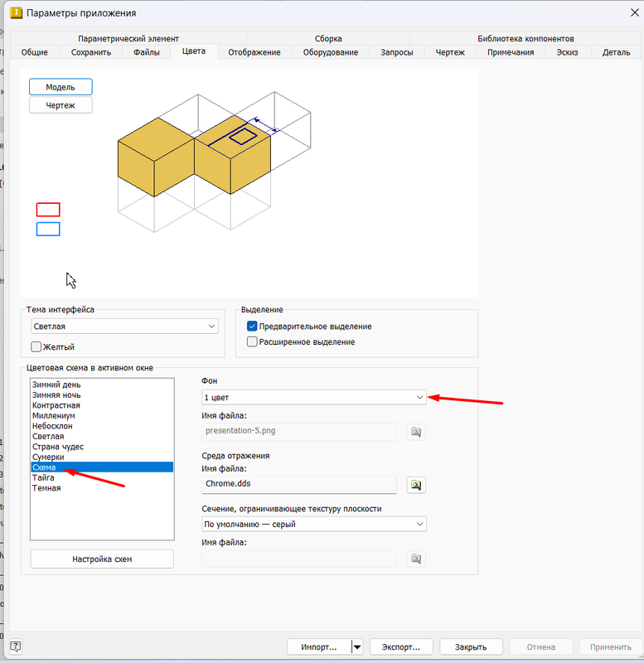Close the Параметры приложения dialog

(634, 12)
